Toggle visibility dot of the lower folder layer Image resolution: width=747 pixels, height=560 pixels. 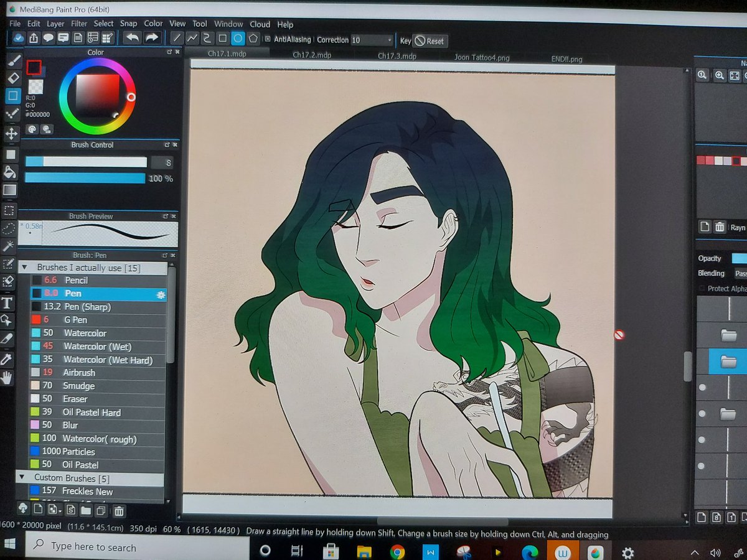pyautogui.click(x=703, y=413)
